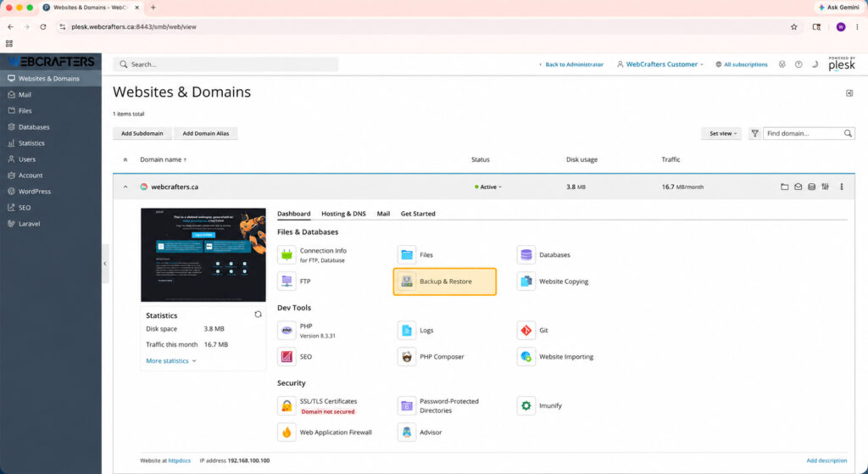
Task: Open Account in the sidebar
Action: coord(51,175)
